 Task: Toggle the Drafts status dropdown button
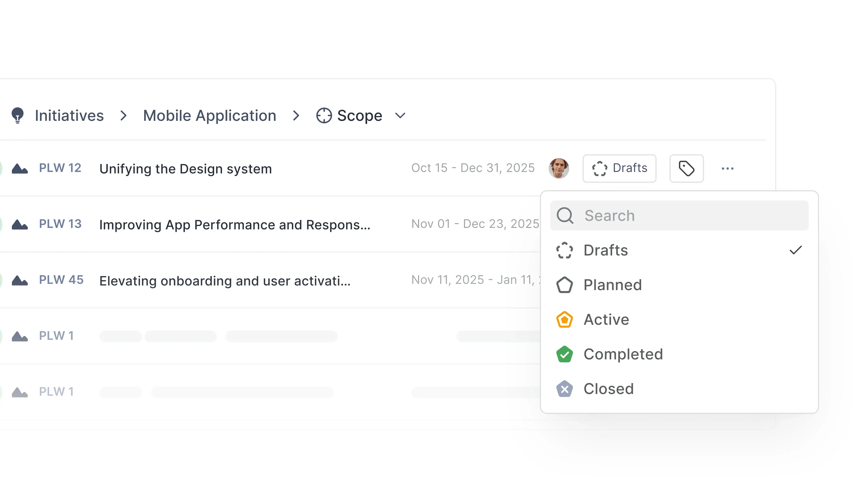(619, 168)
